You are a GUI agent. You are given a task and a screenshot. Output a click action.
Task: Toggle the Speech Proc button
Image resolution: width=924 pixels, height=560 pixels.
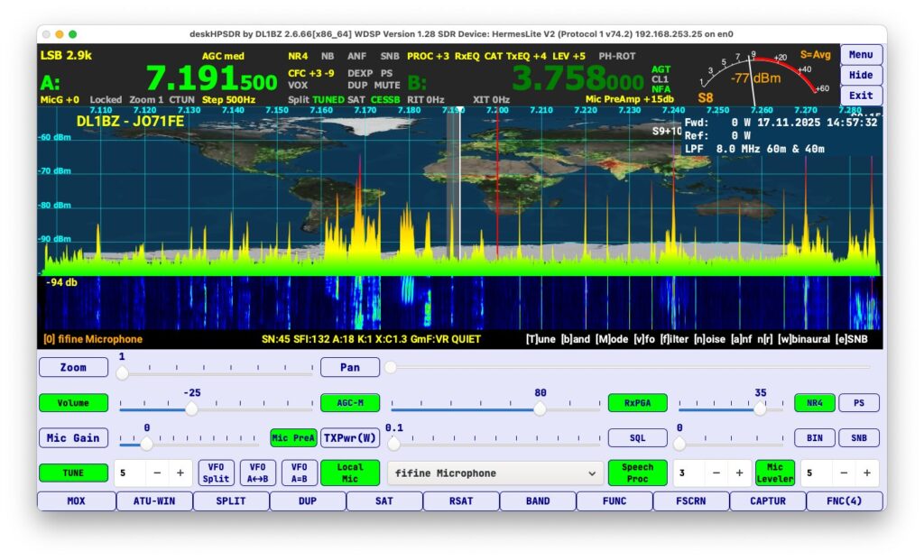tap(637, 473)
